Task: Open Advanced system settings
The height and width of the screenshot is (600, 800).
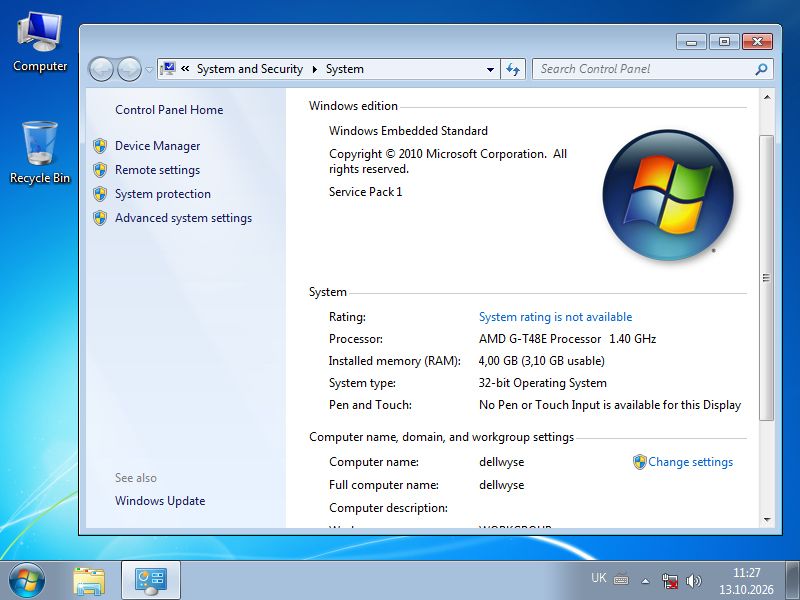Action: point(183,218)
